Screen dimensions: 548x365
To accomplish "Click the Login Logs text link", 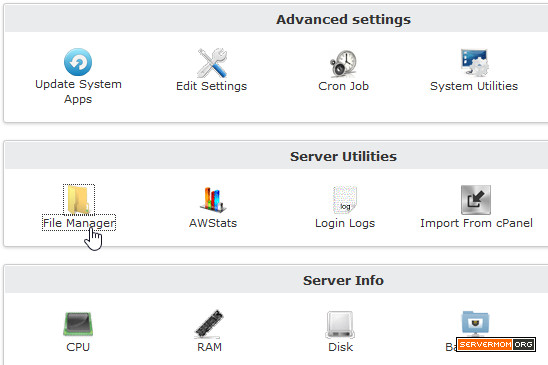I will click(x=345, y=223).
